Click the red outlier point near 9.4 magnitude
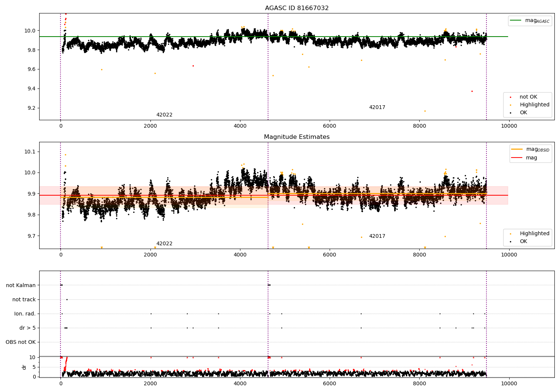The image size is (560, 392). tap(472, 91)
